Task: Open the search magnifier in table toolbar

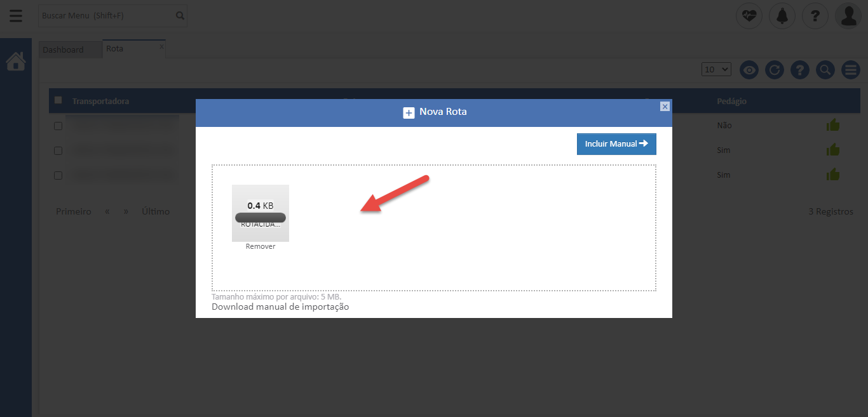Action: (x=825, y=70)
